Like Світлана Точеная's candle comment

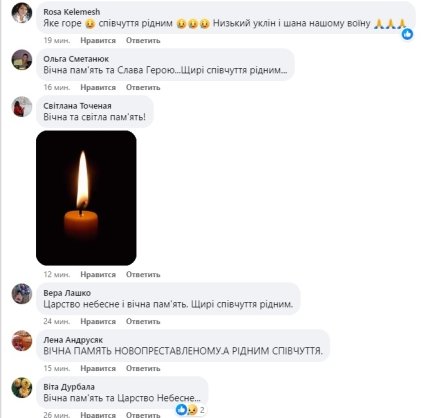click(x=98, y=274)
